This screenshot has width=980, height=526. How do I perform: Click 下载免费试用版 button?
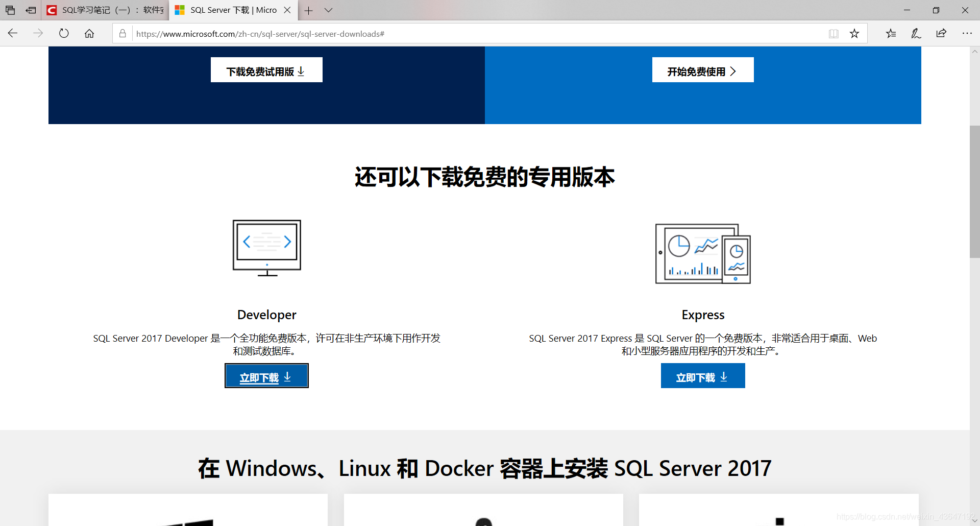[x=266, y=70]
